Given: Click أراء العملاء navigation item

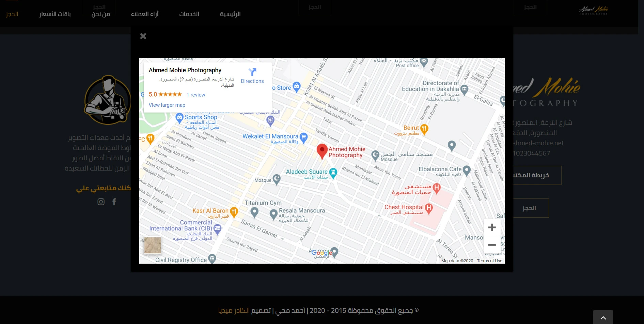Looking at the screenshot, I should point(145,14).
